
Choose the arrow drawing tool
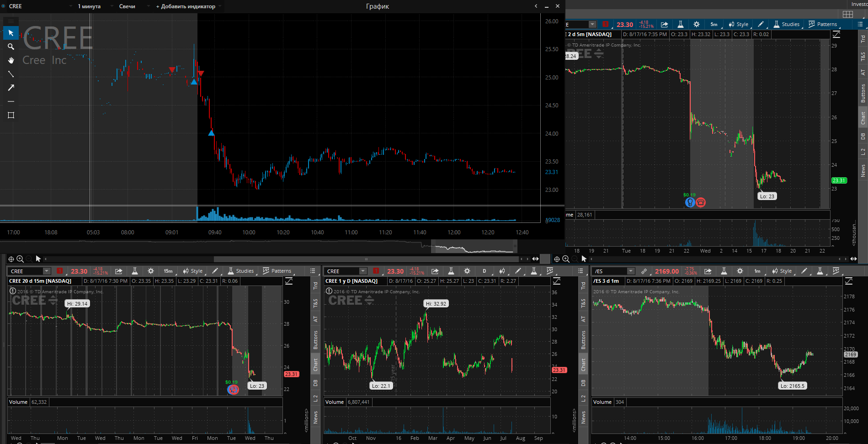click(11, 88)
